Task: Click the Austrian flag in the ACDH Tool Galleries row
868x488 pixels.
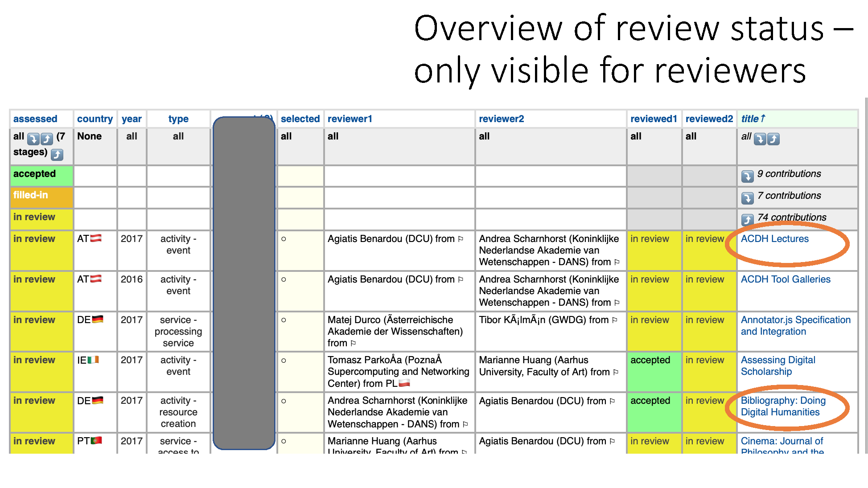Action: tap(96, 279)
